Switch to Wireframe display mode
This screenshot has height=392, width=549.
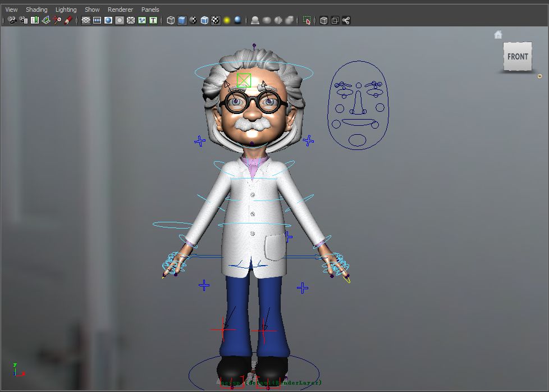(x=171, y=20)
